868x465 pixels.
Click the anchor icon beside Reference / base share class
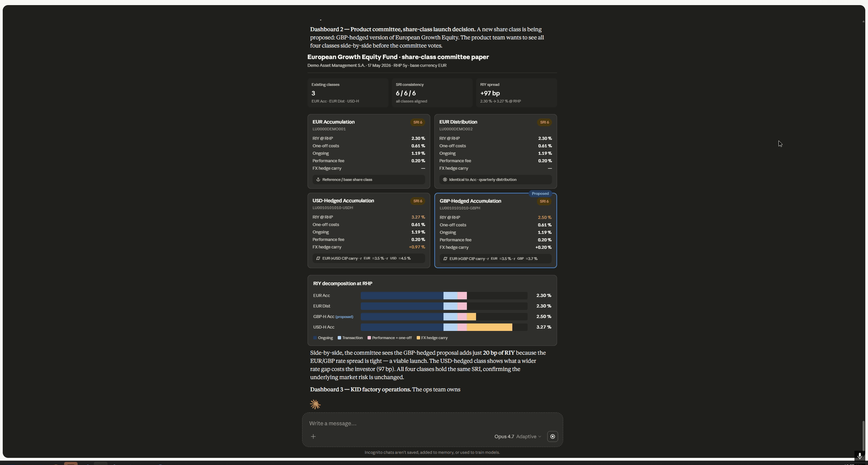click(318, 180)
